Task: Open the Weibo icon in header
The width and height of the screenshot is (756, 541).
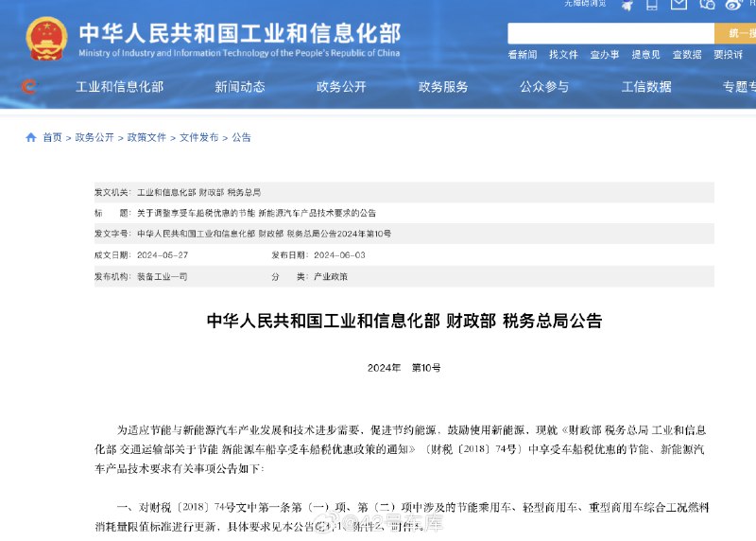Action: point(734,5)
